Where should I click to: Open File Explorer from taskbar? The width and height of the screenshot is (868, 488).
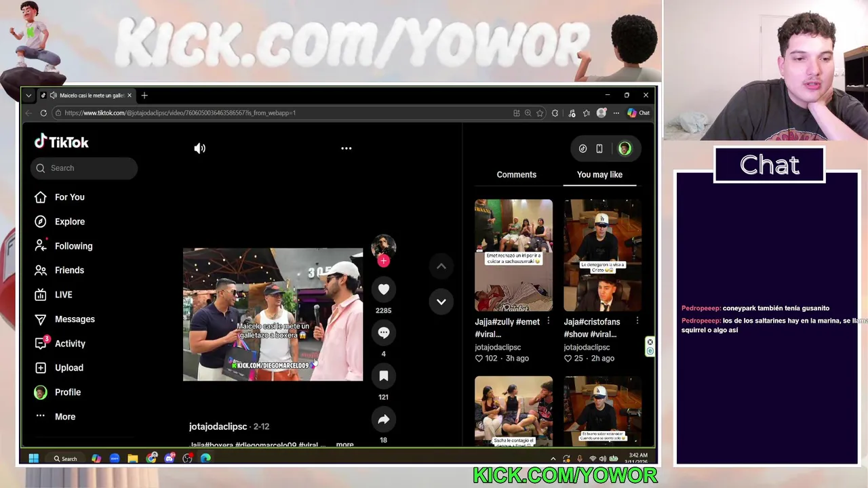pyautogui.click(x=133, y=459)
